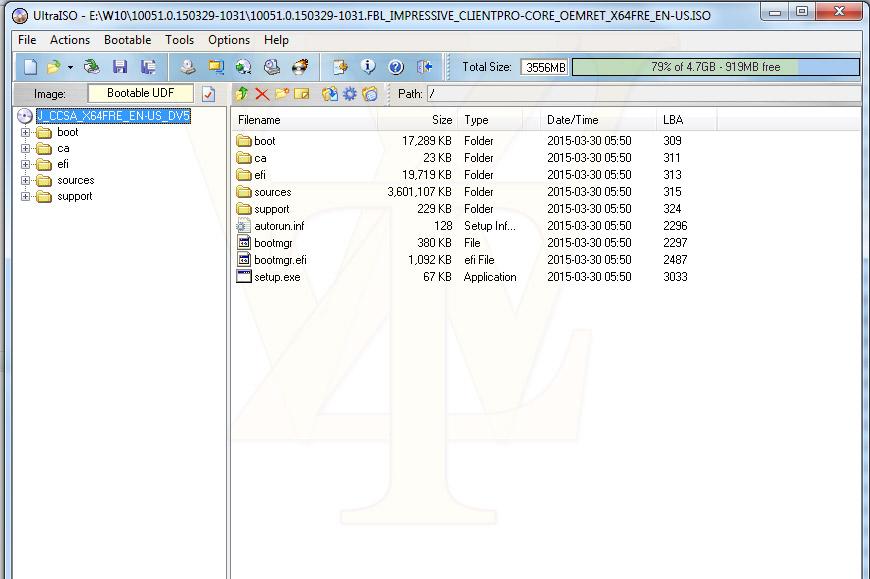Click the Mount to virtual drive icon
870x579 pixels.
[x=271, y=67]
